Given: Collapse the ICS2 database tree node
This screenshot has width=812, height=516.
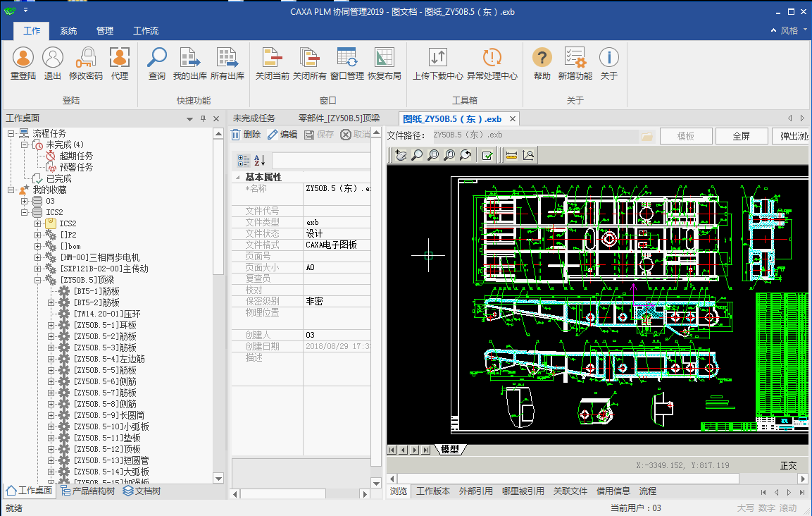Looking at the screenshot, I should tap(24, 212).
